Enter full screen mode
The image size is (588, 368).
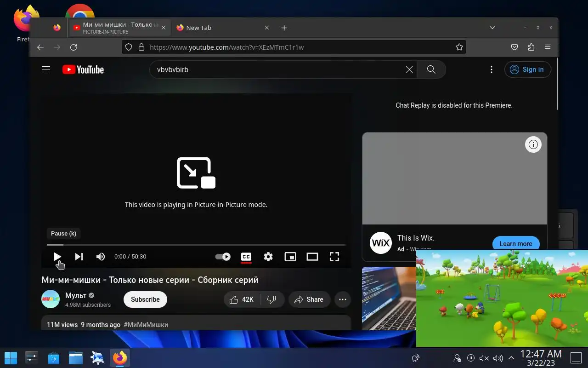(x=334, y=257)
